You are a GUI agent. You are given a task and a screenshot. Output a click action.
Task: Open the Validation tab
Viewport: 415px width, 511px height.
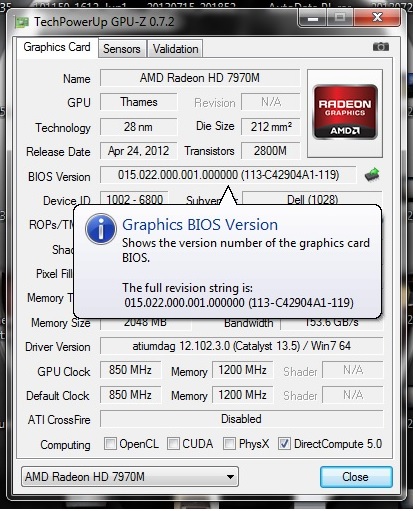click(x=175, y=49)
